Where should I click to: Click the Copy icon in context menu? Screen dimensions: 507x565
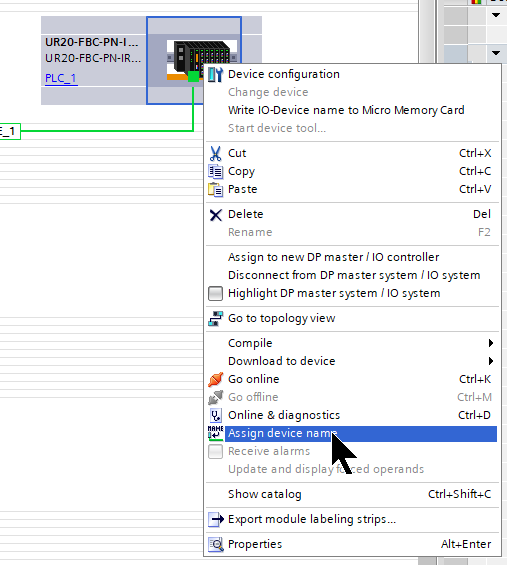215,172
